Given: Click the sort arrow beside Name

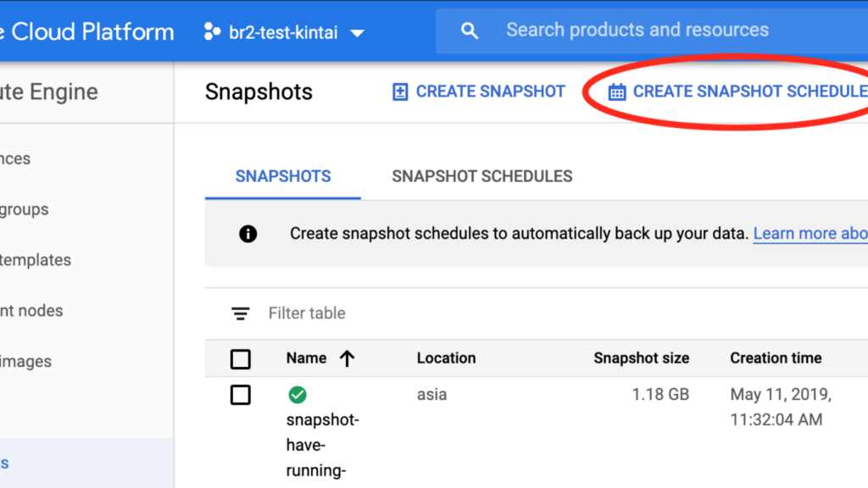Looking at the screenshot, I should click(x=346, y=358).
